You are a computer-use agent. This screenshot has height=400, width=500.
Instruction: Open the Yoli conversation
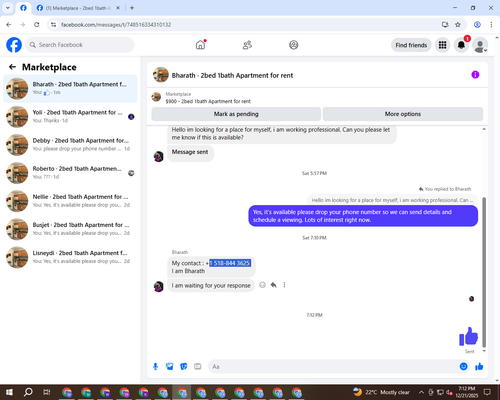tap(70, 117)
